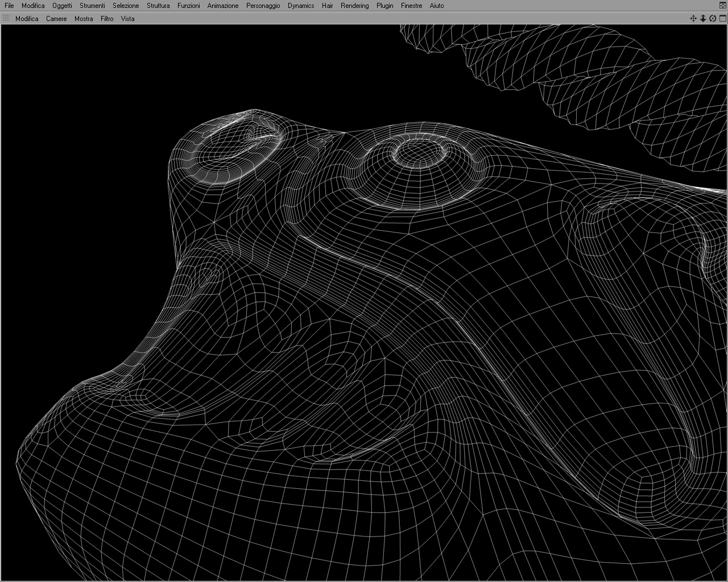
Task: Open the Plugin menu
Action: coord(385,6)
